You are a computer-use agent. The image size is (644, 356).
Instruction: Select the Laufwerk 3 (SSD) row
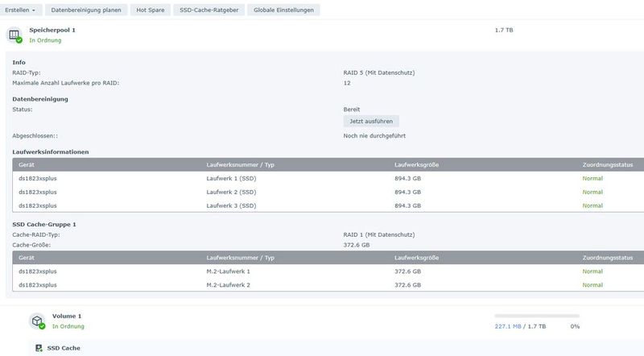328,205
